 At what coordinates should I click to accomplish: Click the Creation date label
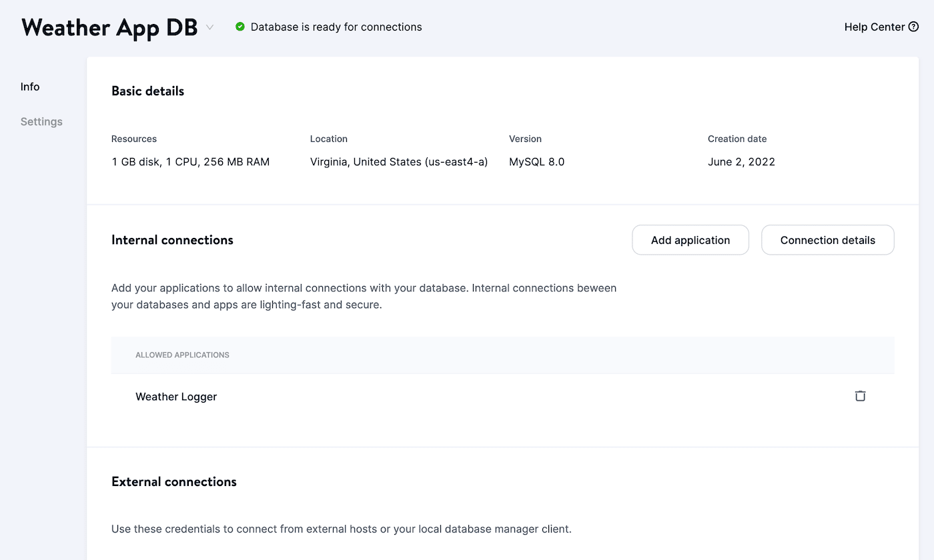tap(737, 139)
